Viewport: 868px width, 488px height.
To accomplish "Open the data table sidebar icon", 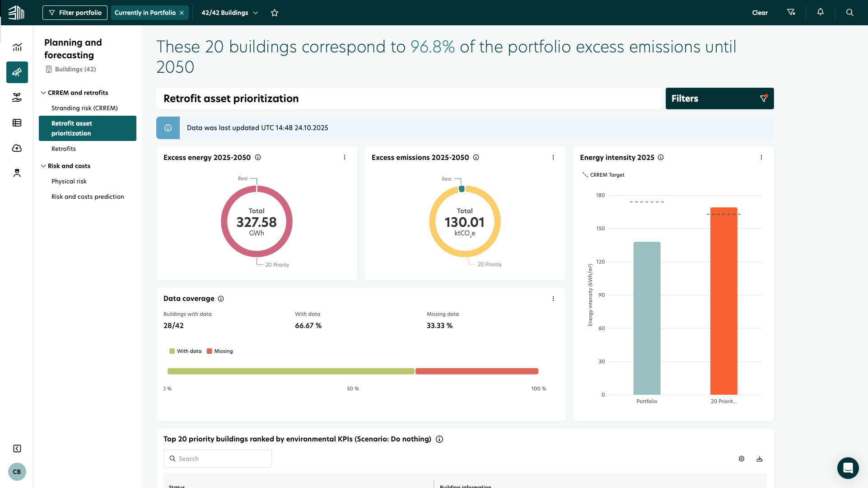I will [17, 123].
